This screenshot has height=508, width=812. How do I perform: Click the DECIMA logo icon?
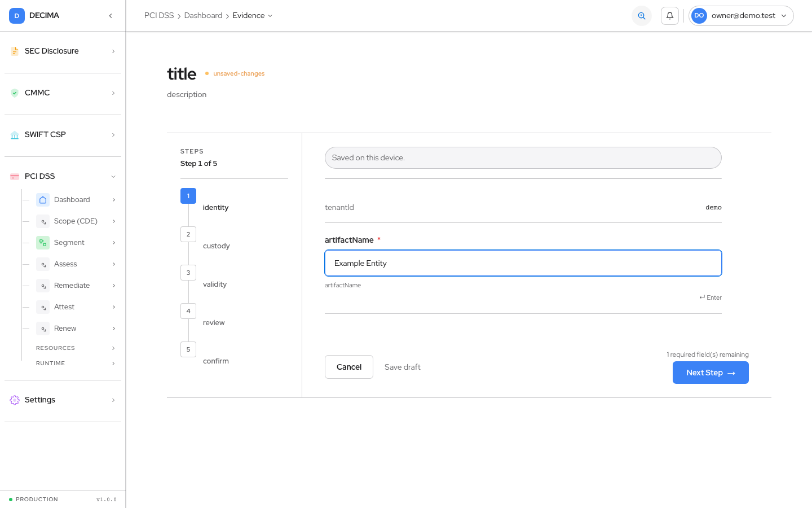pos(17,16)
